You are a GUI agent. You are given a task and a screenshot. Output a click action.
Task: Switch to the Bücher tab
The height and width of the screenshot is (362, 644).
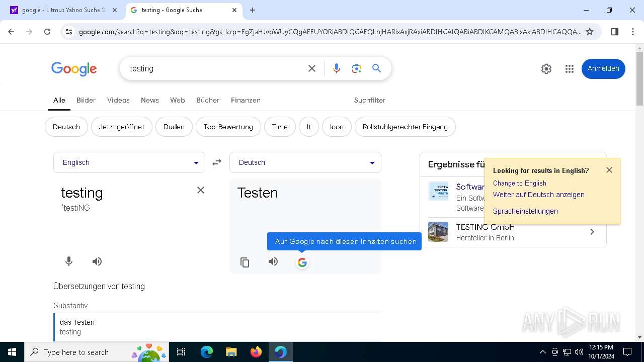tap(208, 100)
